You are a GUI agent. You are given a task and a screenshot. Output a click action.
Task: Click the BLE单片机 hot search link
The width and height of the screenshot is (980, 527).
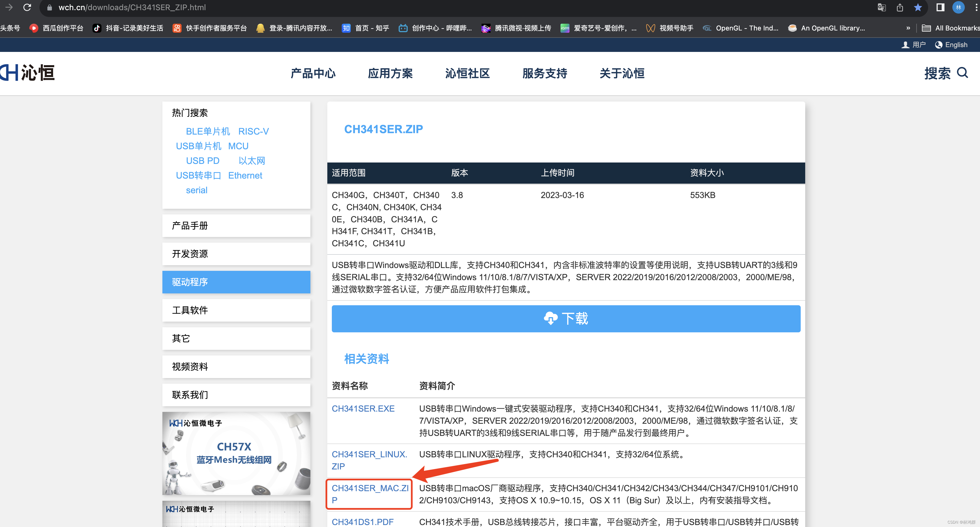208,131
